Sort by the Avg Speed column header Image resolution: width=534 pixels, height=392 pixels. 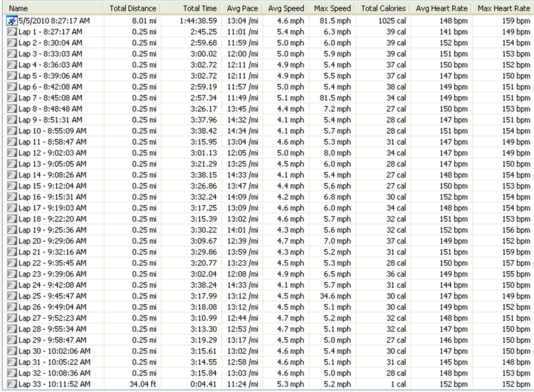[286, 8]
